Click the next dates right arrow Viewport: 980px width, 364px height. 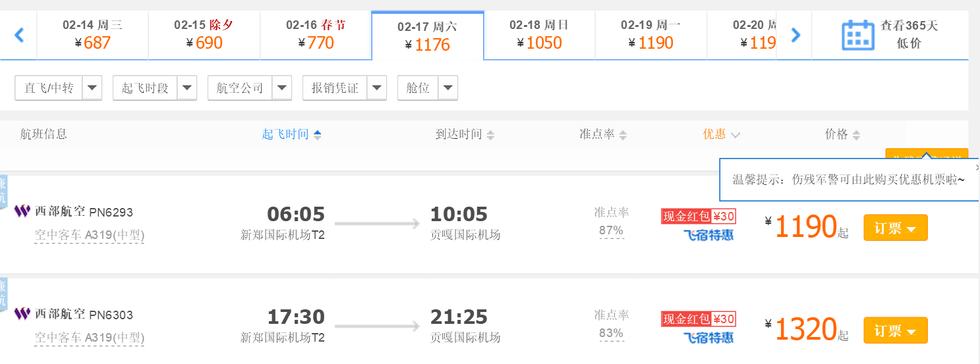[x=795, y=35]
